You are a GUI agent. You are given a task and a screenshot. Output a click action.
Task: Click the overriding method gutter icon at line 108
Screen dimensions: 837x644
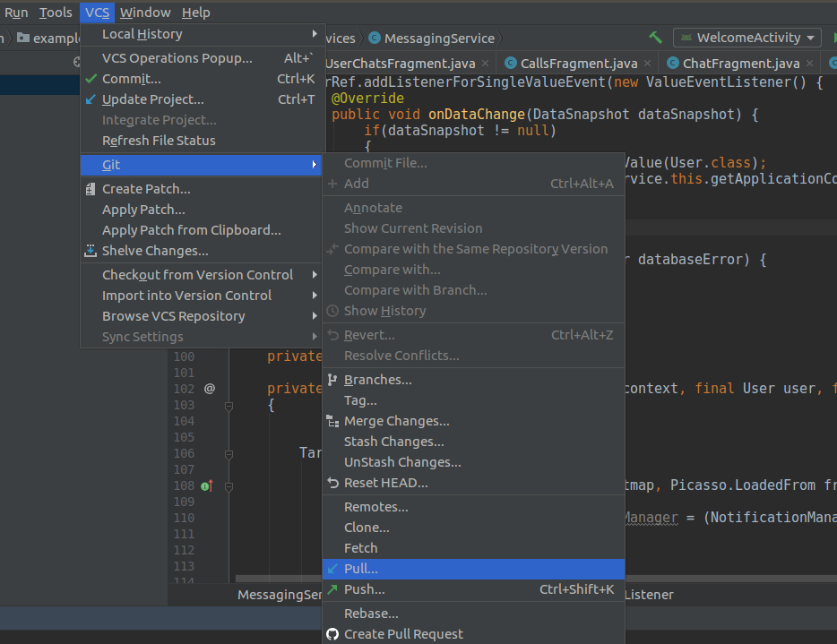pos(204,485)
